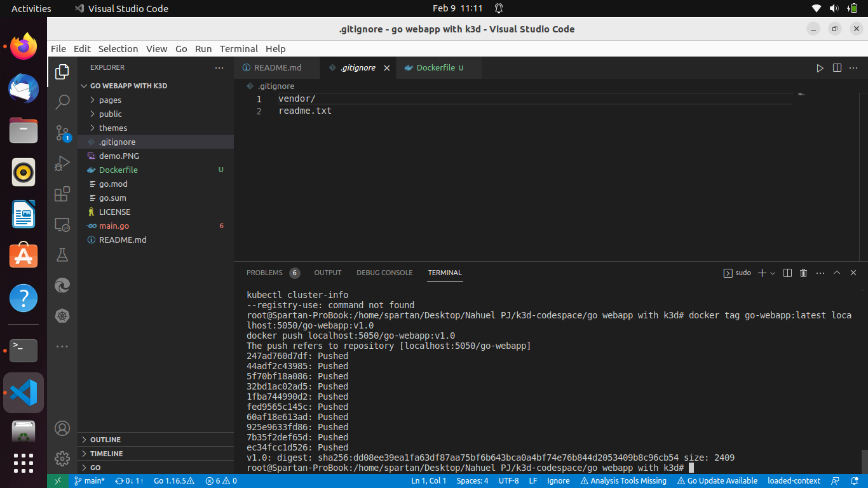
Task: Close the terminal panel
Action: tap(853, 273)
